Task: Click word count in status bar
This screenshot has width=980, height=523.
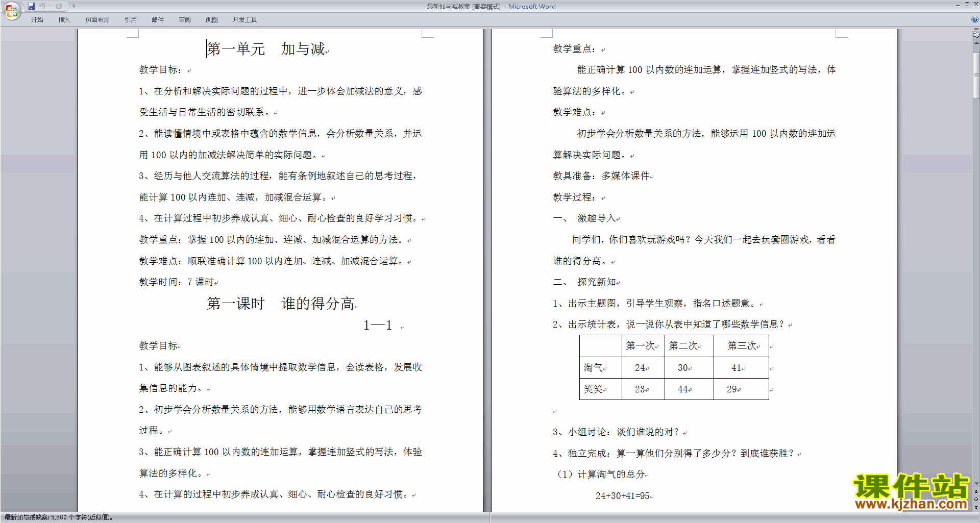Action: tap(58, 517)
